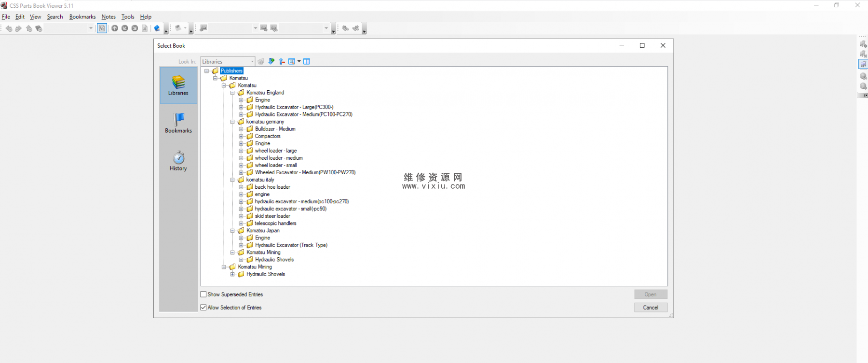868x363 pixels.
Task: Click the view mode magnifier icon in dialog
Action: pos(291,61)
